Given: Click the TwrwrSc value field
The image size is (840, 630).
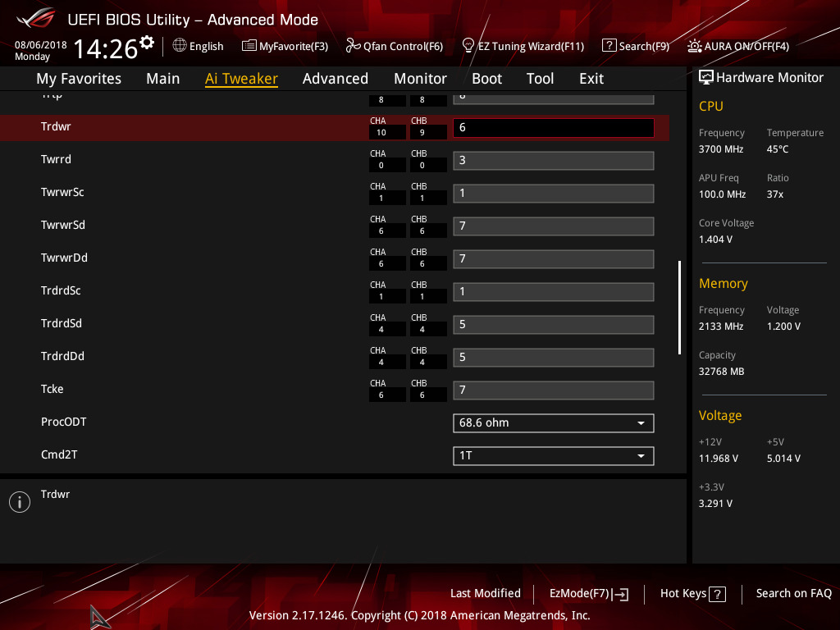Looking at the screenshot, I should [x=554, y=194].
